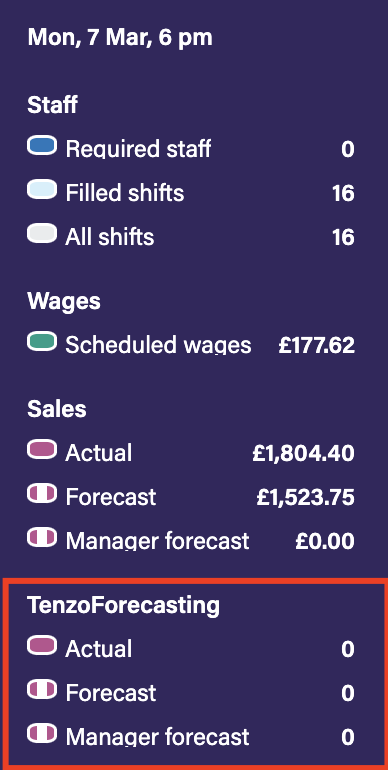Click the Scheduled wages £177.62 value
This screenshot has width=388, height=770.
click(x=316, y=345)
